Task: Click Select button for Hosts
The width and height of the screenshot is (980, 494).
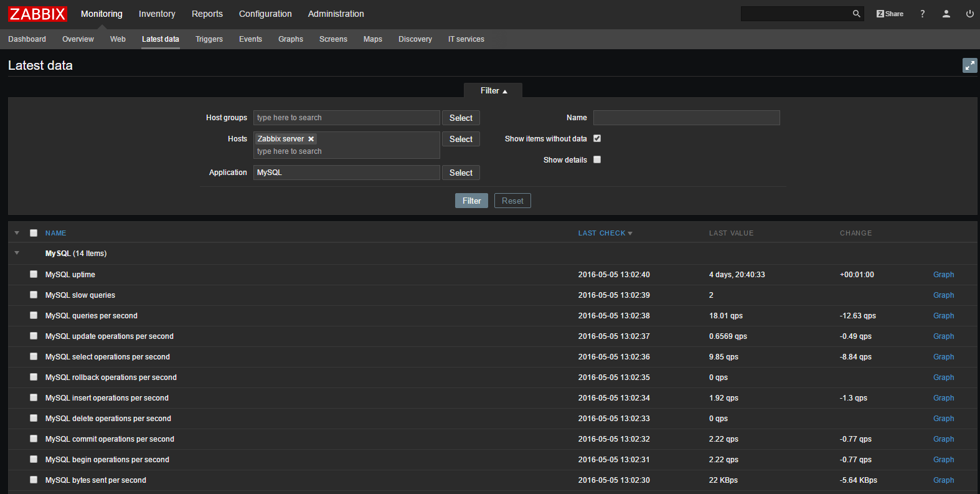Action: tap(461, 139)
